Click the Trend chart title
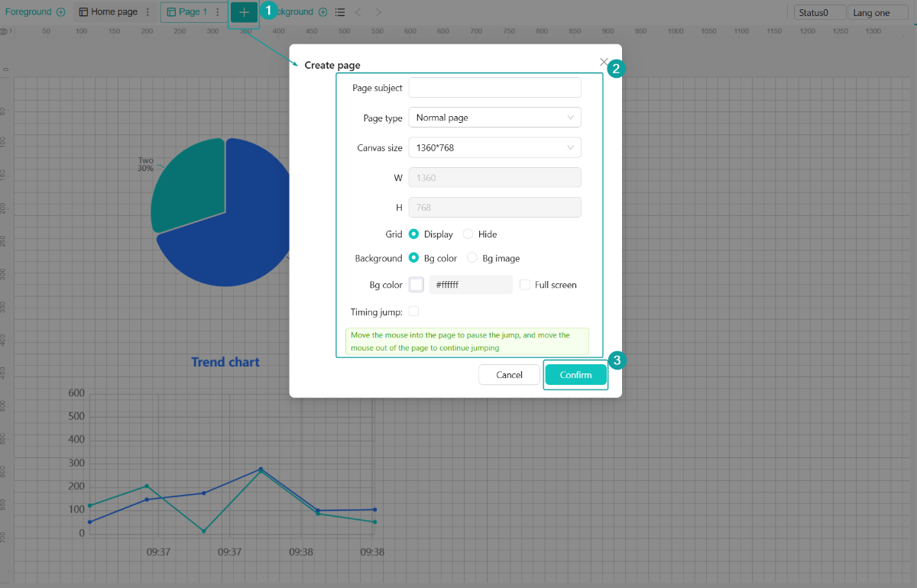Viewport: 917px width, 588px height. pyautogui.click(x=225, y=362)
